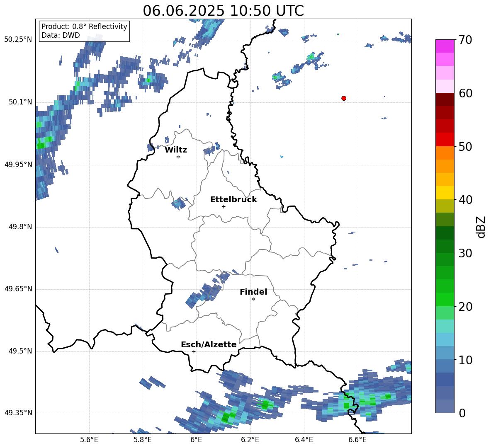
Task: Click the 49.65°N latitude label
Action: tap(18, 289)
